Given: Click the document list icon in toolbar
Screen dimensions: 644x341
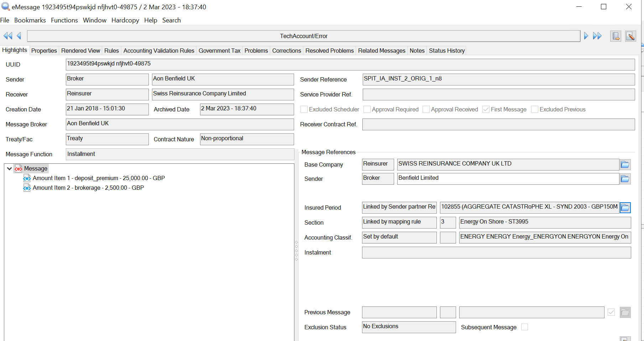Looking at the screenshot, I should (616, 36).
